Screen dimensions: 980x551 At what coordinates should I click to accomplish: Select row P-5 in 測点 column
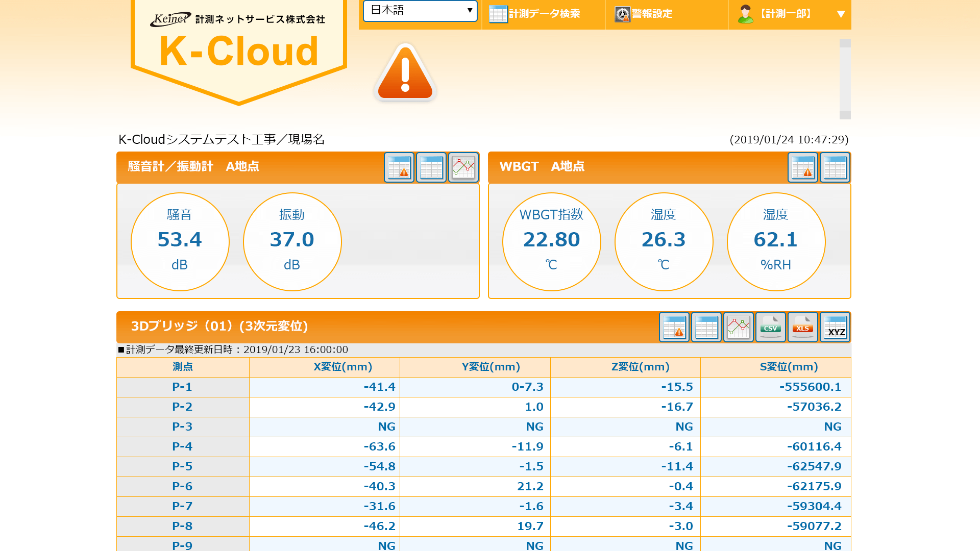click(x=183, y=467)
